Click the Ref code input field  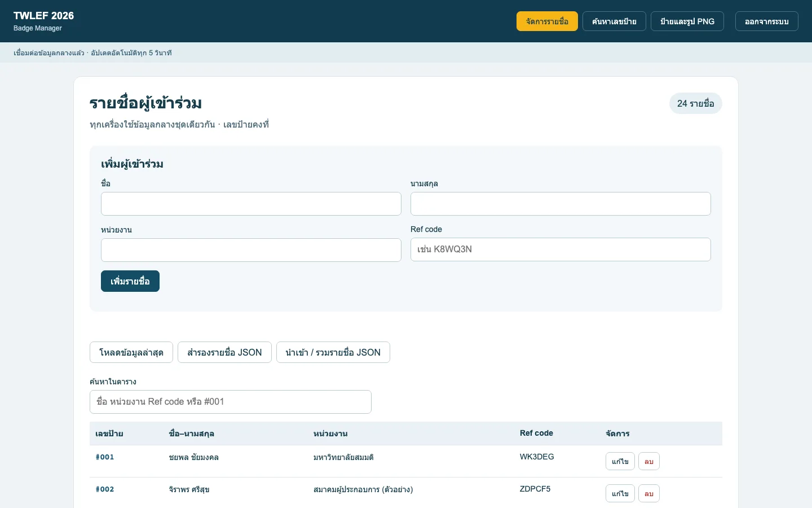click(x=561, y=249)
